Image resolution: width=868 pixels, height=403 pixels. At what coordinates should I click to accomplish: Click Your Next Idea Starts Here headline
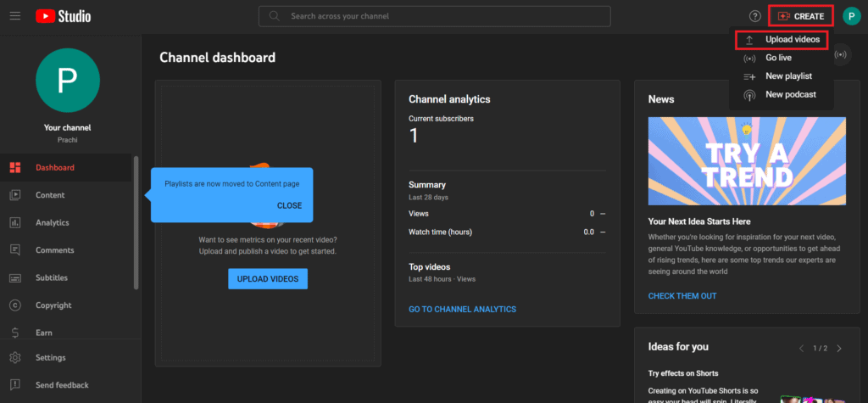pos(699,221)
